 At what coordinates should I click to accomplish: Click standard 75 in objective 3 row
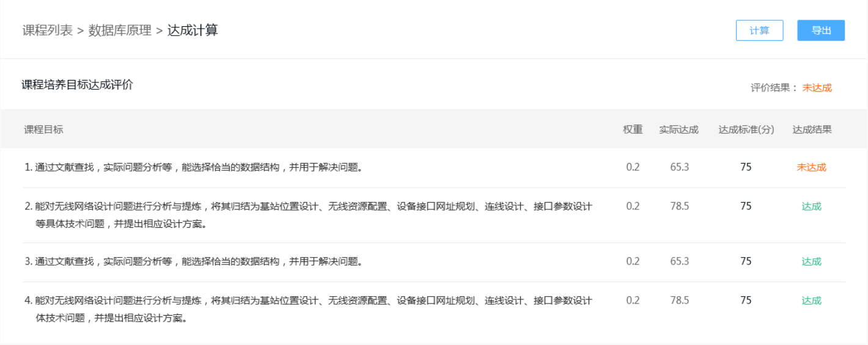coord(746,261)
